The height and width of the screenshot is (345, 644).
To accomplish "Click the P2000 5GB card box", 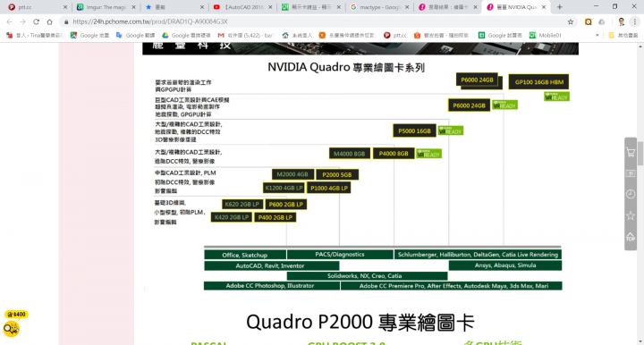I will click(x=337, y=175).
